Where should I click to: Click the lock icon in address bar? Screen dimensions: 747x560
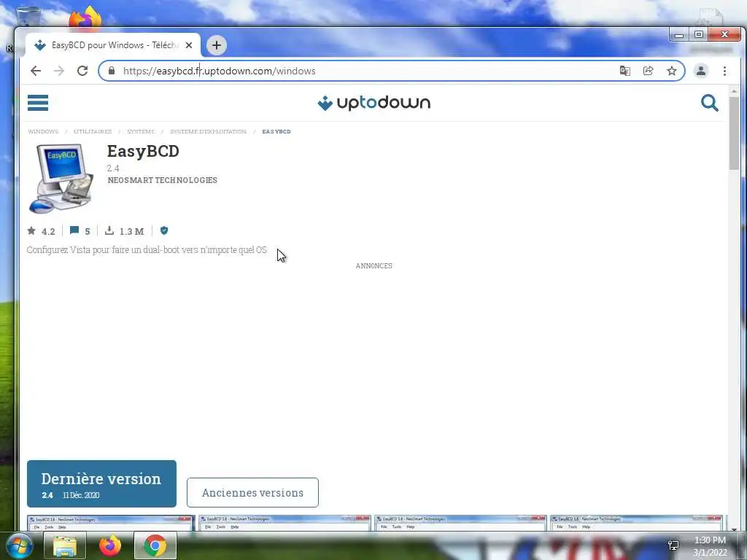click(x=112, y=71)
